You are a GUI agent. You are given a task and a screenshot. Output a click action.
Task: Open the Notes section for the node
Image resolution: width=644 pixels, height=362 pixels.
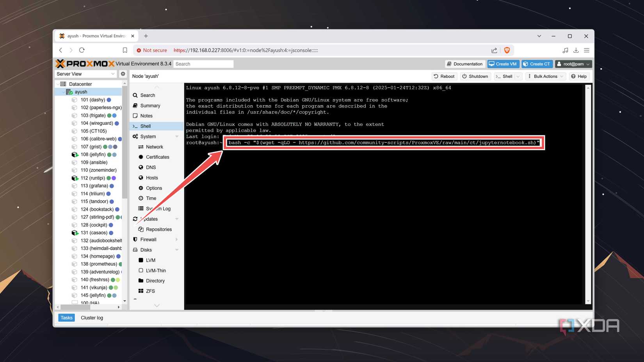[146, 115]
